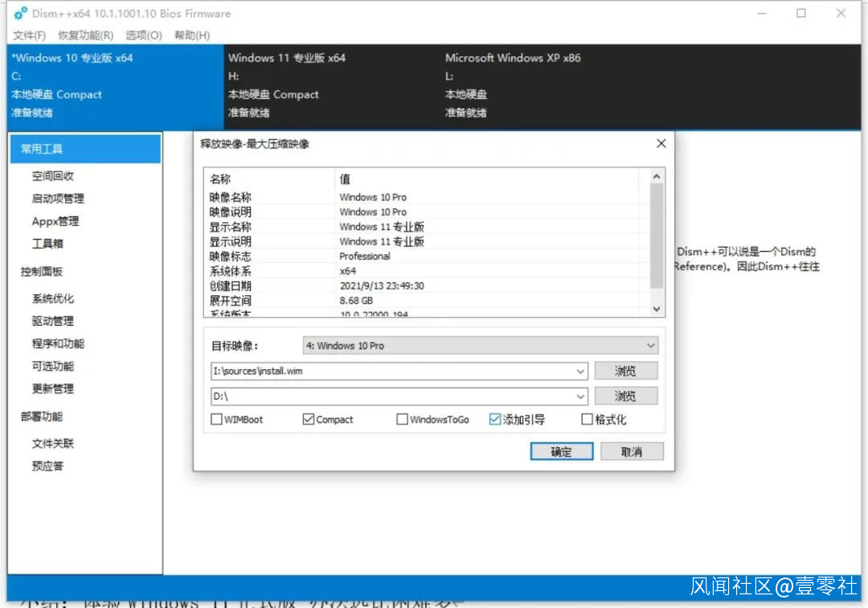Open 工具箱 in the sidebar

[47, 244]
